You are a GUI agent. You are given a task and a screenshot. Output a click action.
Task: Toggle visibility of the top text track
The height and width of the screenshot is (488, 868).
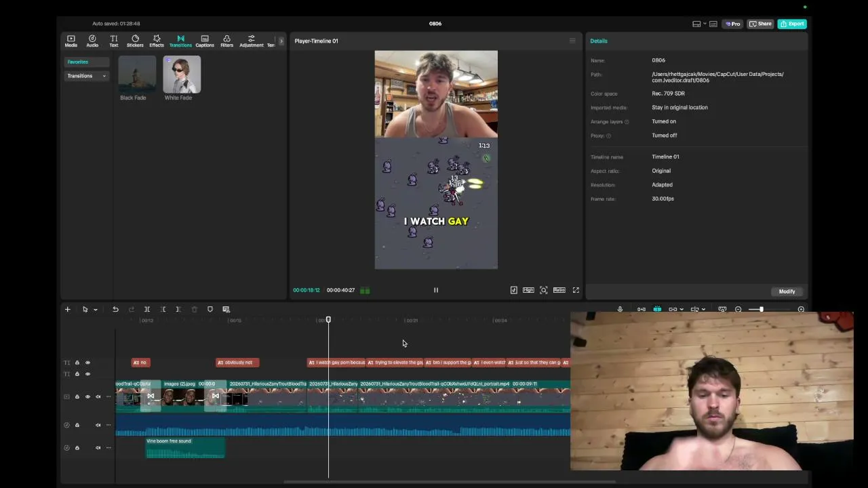(x=87, y=363)
